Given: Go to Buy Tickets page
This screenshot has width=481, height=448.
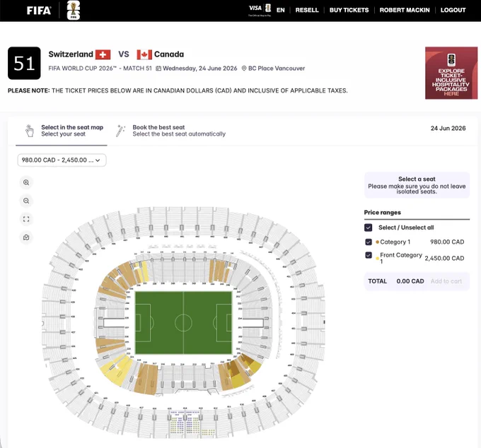Looking at the screenshot, I should click(x=349, y=10).
